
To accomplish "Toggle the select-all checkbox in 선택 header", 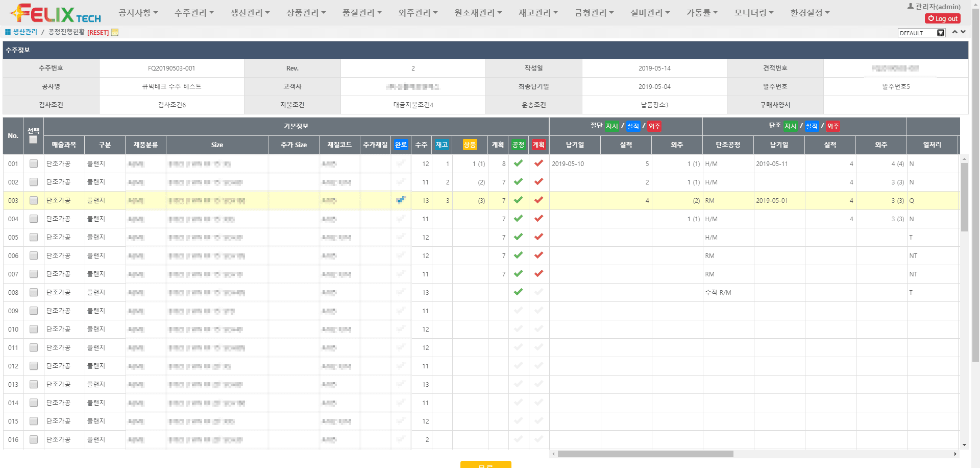I will (33, 139).
